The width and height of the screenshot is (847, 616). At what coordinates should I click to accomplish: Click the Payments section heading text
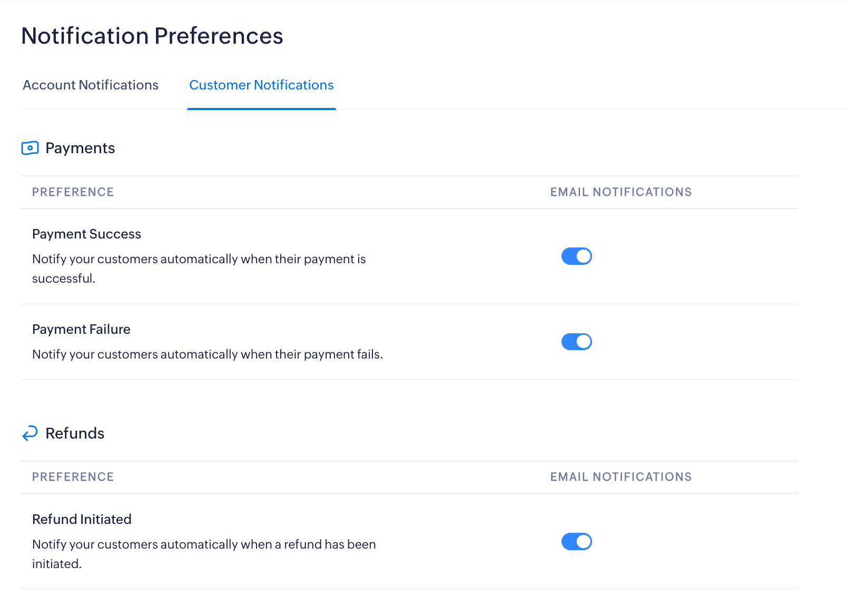point(80,148)
